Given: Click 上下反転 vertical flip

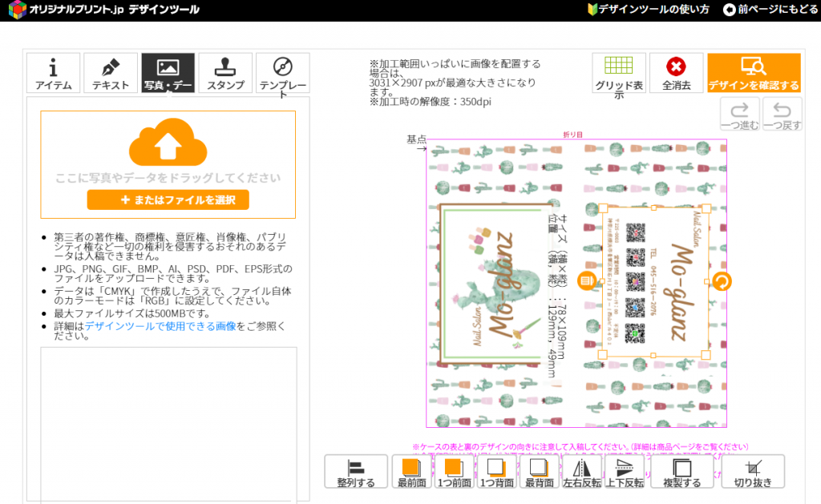Looking at the screenshot, I should 624,472.
